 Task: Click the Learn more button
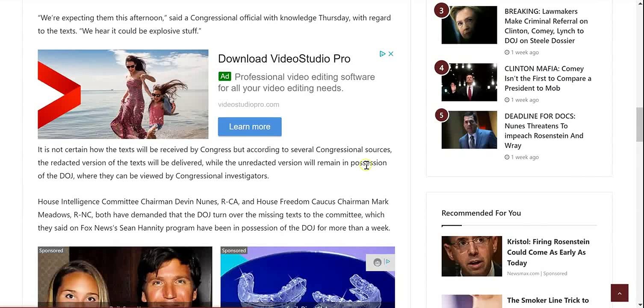pos(250,127)
